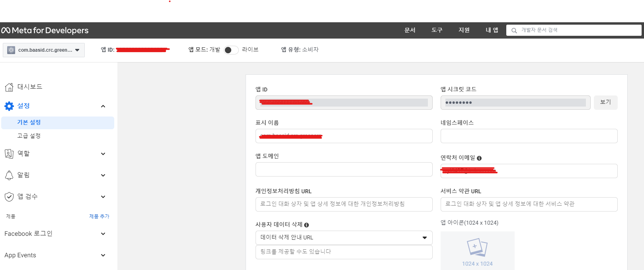Screen dimensions: 644x270
Task: Open 지원 in the top navigation
Action: click(x=464, y=30)
